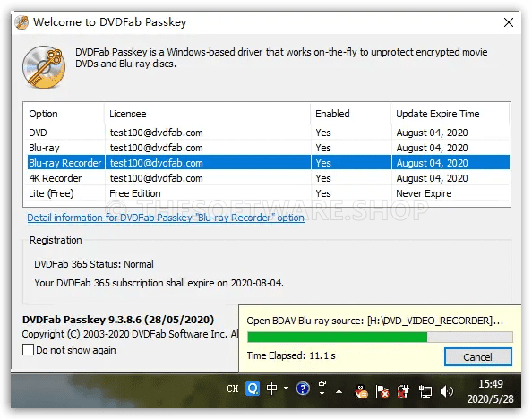Screen dimensions: 532x419
Task: Open Detail information for Blu-ray Recorder option link
Action: click(166, 218)
